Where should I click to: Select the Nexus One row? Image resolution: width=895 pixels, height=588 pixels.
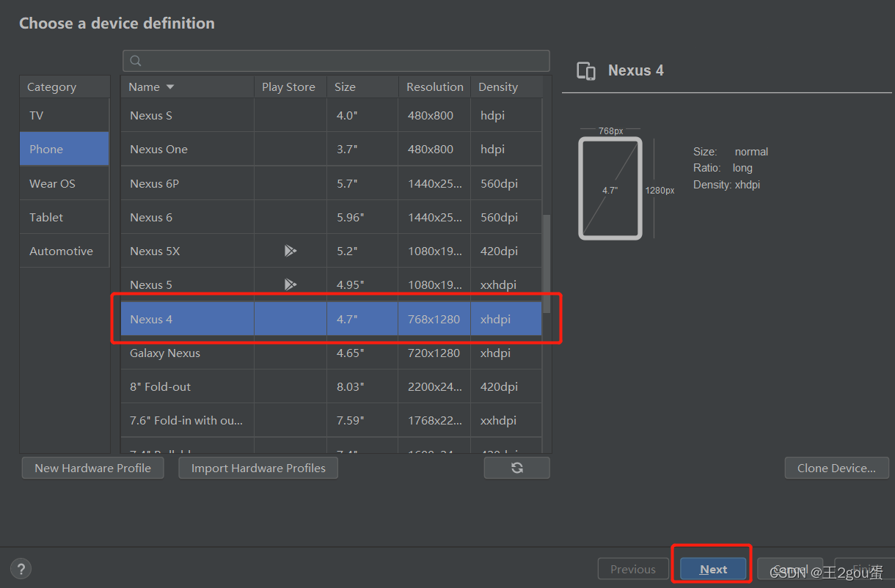pos(331,149)
